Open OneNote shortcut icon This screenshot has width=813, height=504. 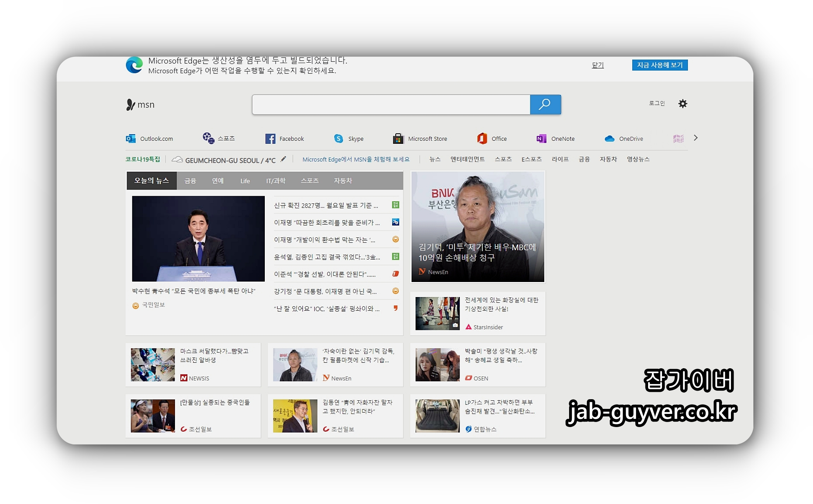click(541, 138)
